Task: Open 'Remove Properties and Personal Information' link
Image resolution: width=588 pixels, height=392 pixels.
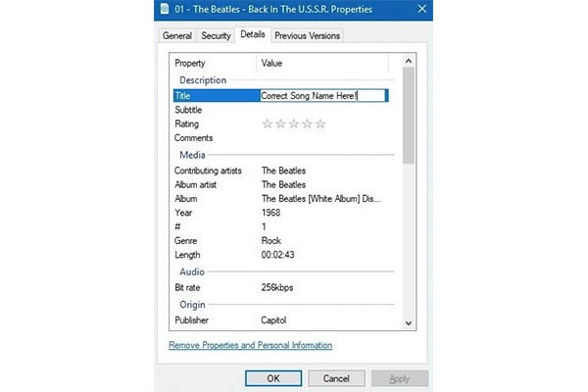Action: coord(251,345)
